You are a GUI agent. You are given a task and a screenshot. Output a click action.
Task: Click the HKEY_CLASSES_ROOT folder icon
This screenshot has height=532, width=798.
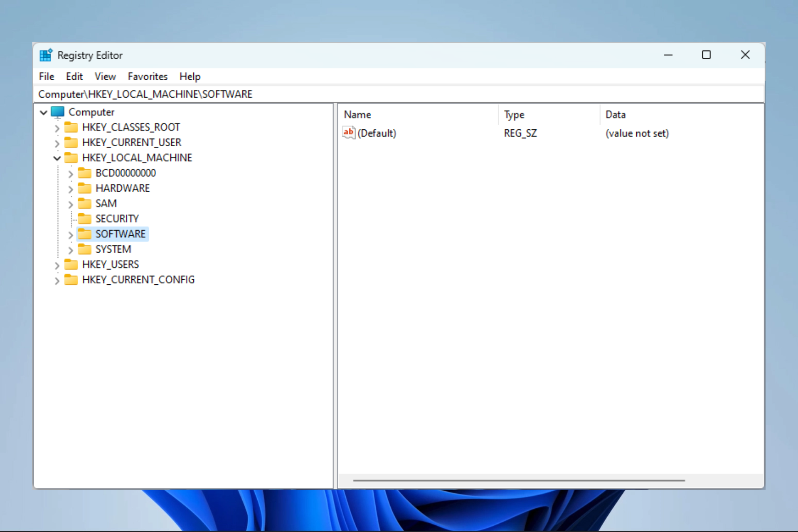[x=71, y=127]
